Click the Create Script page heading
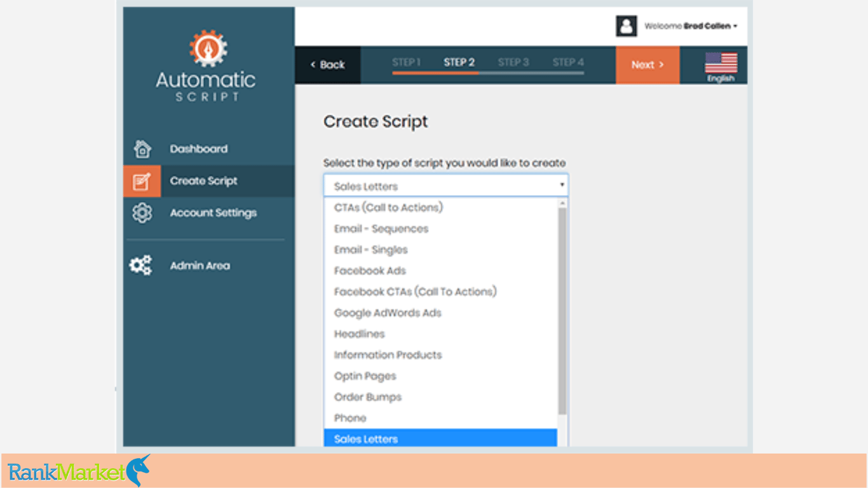This screenshot has width=868, height=488. (376, 121)
